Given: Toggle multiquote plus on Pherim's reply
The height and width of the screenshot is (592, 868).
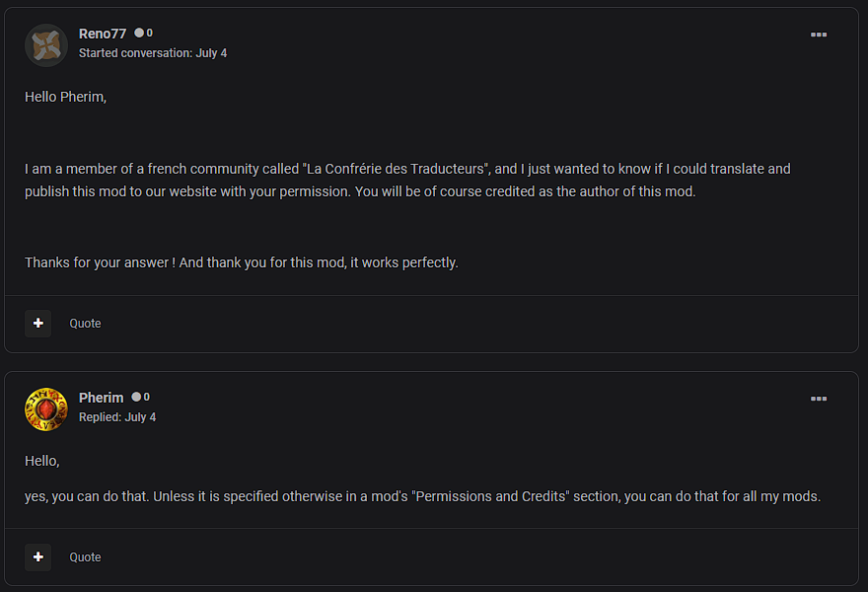Looking at the screenshot, I should tap(37, 557).
